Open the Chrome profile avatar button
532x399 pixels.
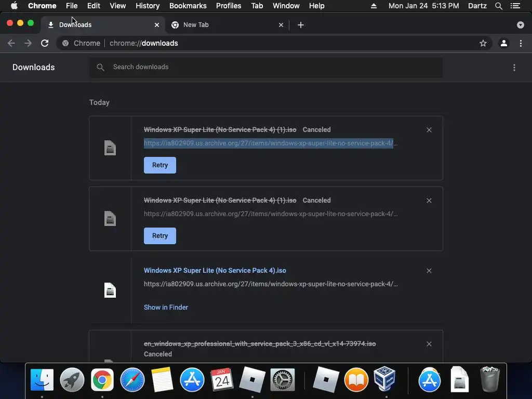point(504,43)
